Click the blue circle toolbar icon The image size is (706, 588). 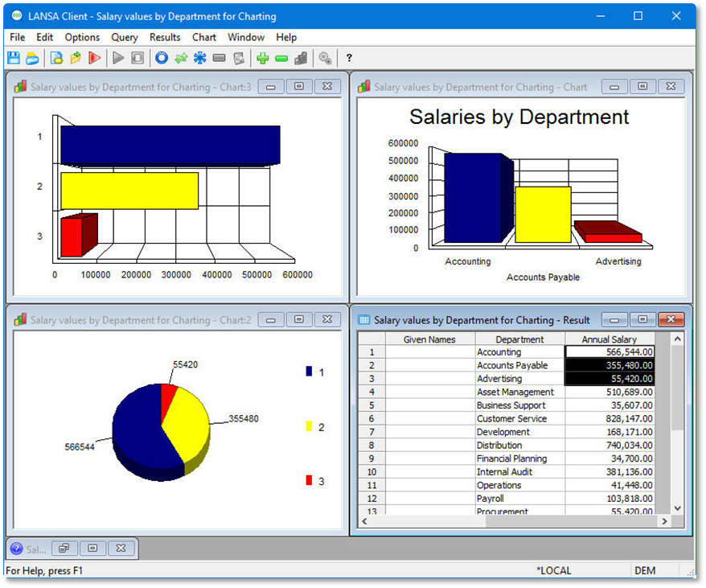point(162,58)
